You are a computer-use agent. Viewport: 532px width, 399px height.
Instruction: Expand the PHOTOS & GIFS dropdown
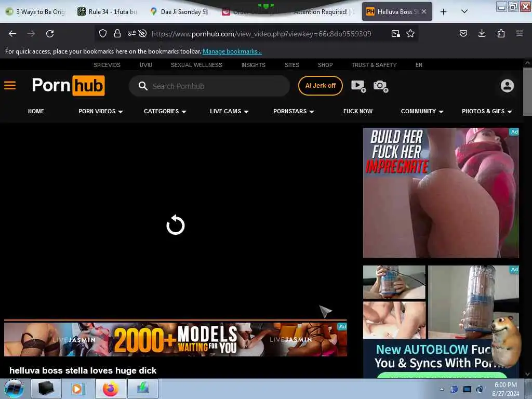pos(486,111)
